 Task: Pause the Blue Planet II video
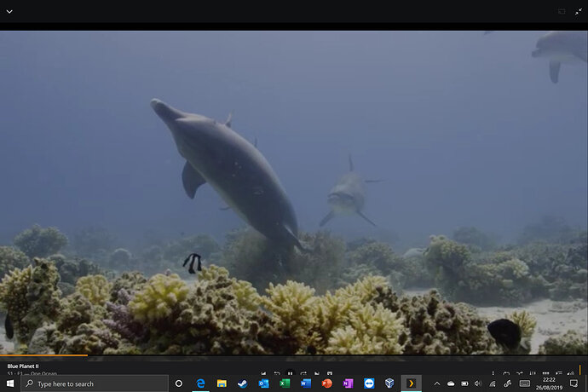pyautogui.click(x=290, y=373)
